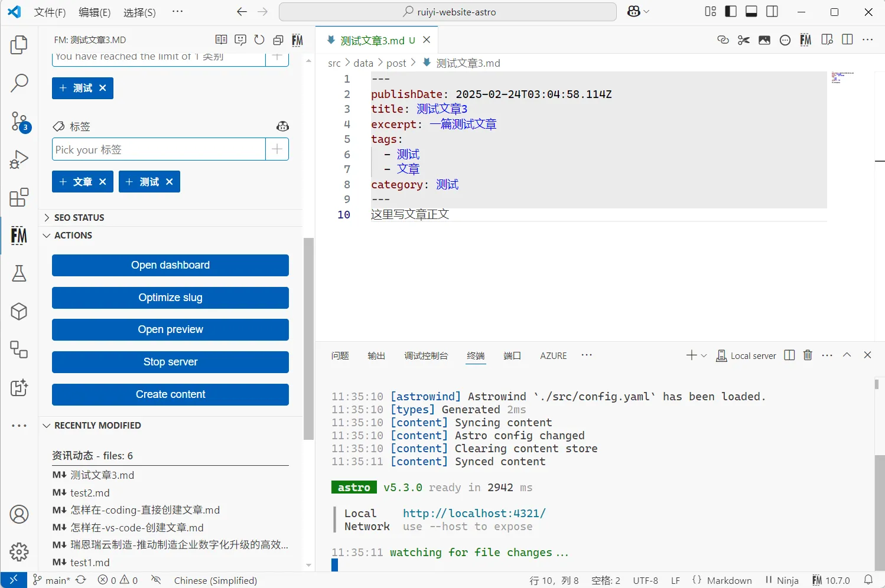Viewport: 885px width, 588px height.
Task: Open Copilot dropdown chevron in the title bar
Action: [646, 12]
